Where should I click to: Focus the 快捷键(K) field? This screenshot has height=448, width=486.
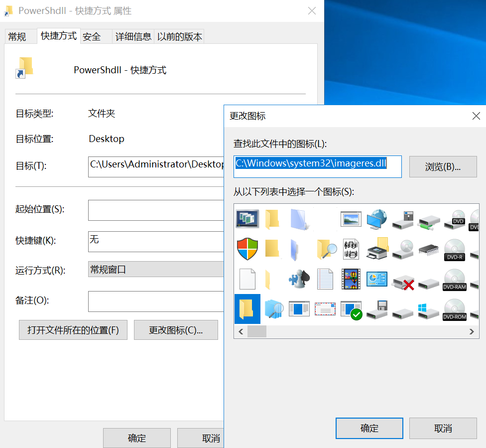[x=156, y=241]
